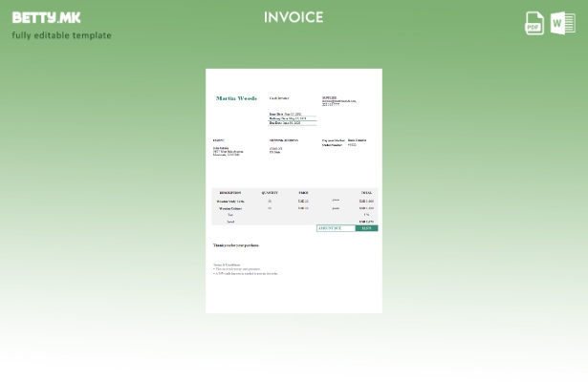Select the Due Date row
The height and width of the screenshot is (382, 588).
286,123
